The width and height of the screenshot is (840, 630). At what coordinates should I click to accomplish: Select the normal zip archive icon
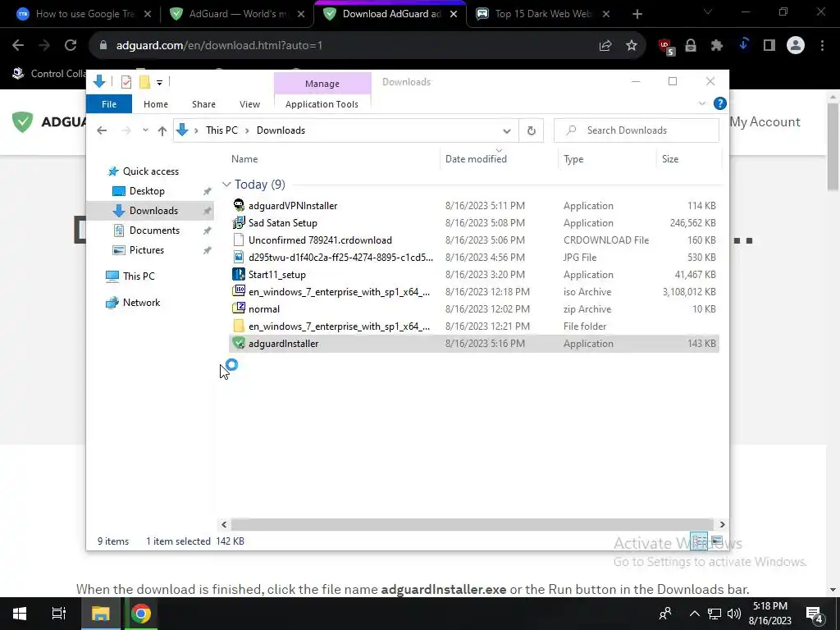(x=239, y=308)
